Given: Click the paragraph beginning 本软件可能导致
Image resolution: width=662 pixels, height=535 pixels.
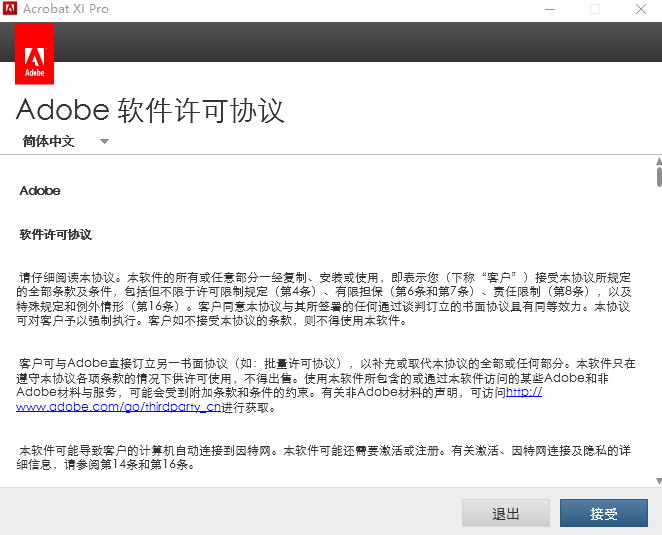Looking at the screenshot, I should [324, 458].
